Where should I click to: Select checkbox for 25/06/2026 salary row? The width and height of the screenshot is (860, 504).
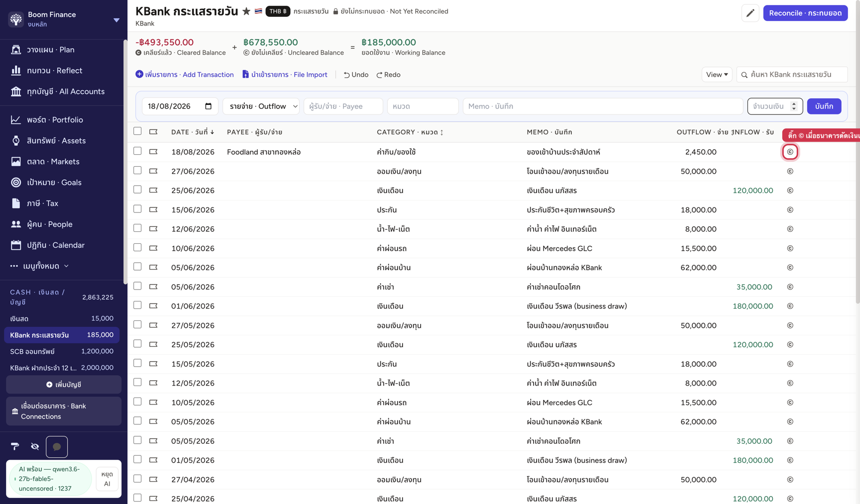(137, 190)
